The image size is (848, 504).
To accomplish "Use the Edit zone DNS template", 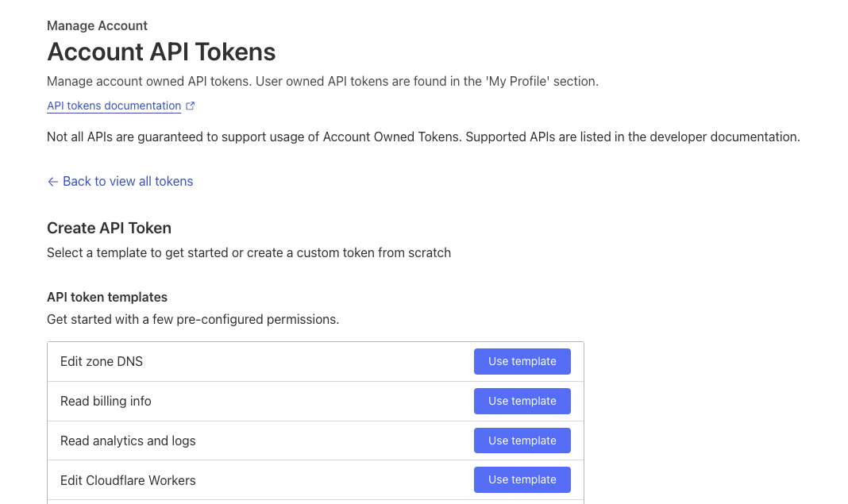I will pyautogui.click(x=522, y=361).
